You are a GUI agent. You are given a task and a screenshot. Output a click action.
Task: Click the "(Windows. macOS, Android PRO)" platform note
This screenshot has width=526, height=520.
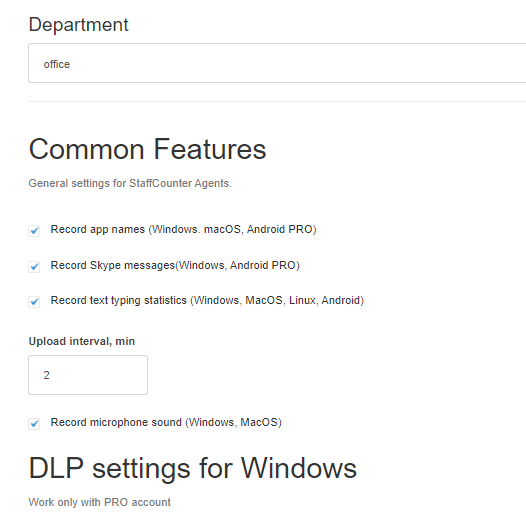[232, 229]
